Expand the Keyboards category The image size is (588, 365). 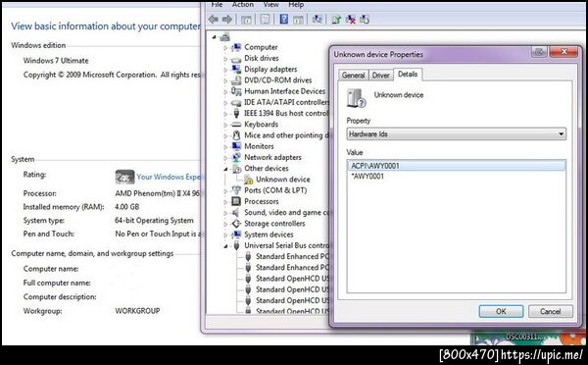[x=225, y=125]
